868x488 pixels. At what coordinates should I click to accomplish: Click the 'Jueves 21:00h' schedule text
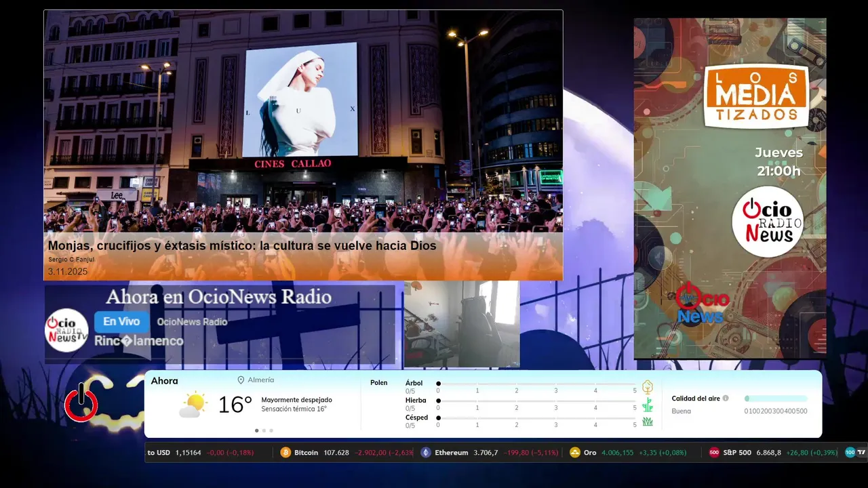tap(778, 162)
